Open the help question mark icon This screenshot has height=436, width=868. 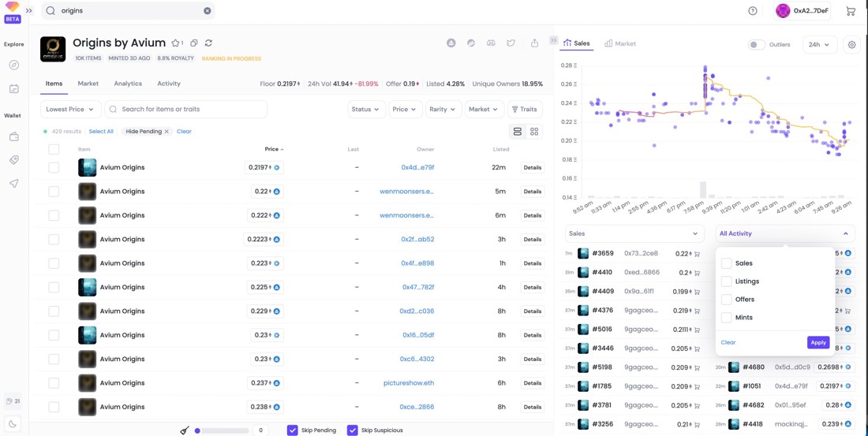(752, 10)
